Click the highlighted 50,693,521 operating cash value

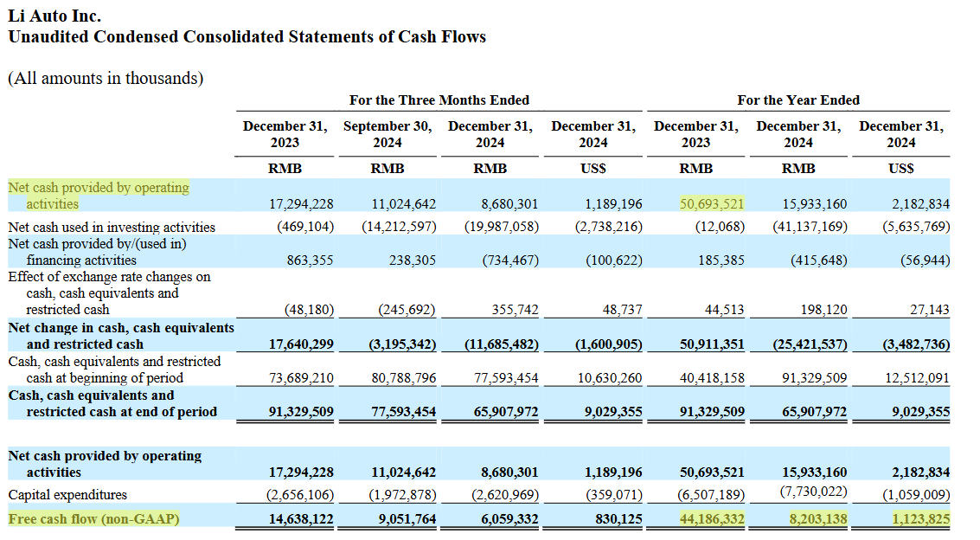pyautogui.click(x=712, y=203)
